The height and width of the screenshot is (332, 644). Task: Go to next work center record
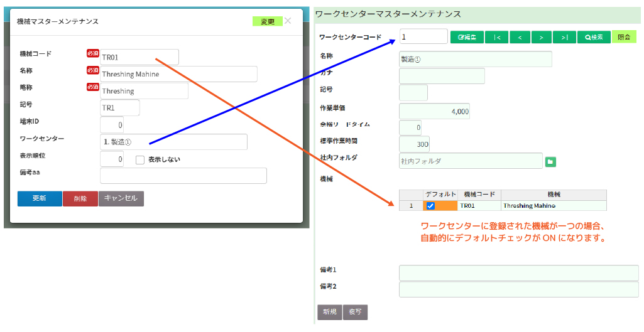tap(541, 37)
